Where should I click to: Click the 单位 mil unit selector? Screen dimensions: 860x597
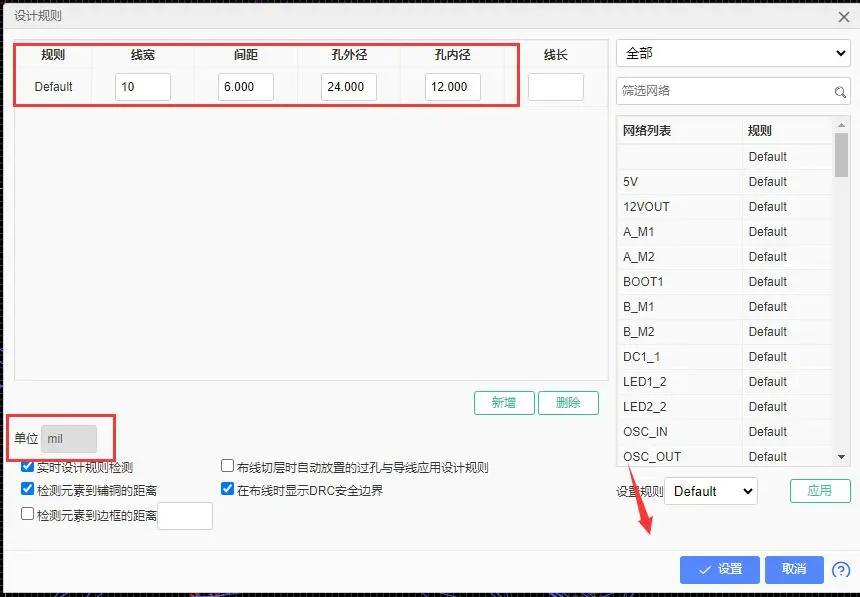point(69,439)
